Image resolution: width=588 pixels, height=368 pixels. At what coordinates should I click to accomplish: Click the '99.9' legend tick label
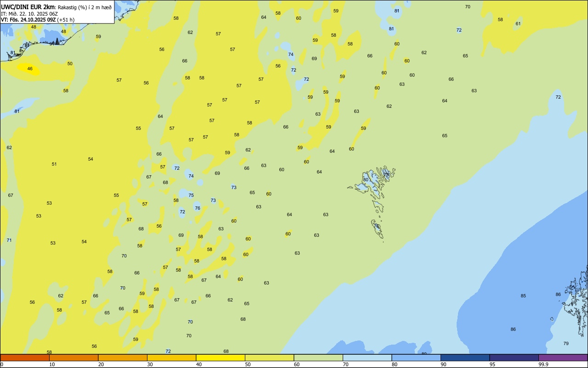tap(543, 364)
